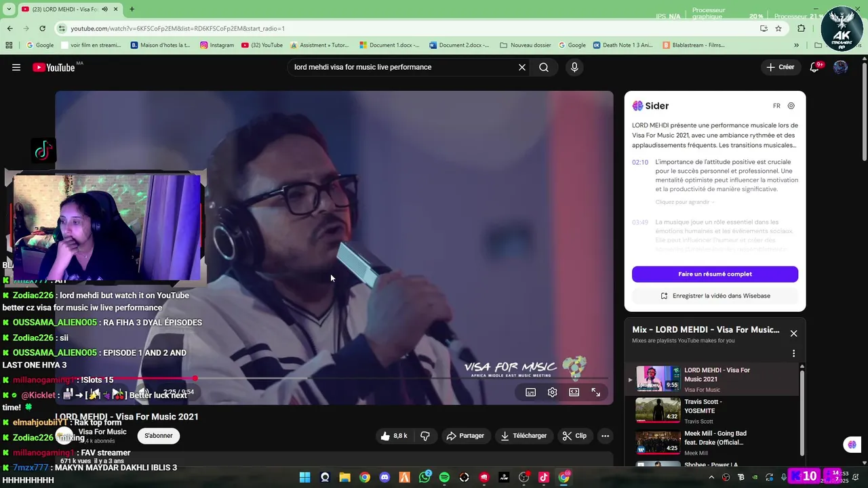Open the Windows Start menu
The image size is (868, 488).
(305, 477)
